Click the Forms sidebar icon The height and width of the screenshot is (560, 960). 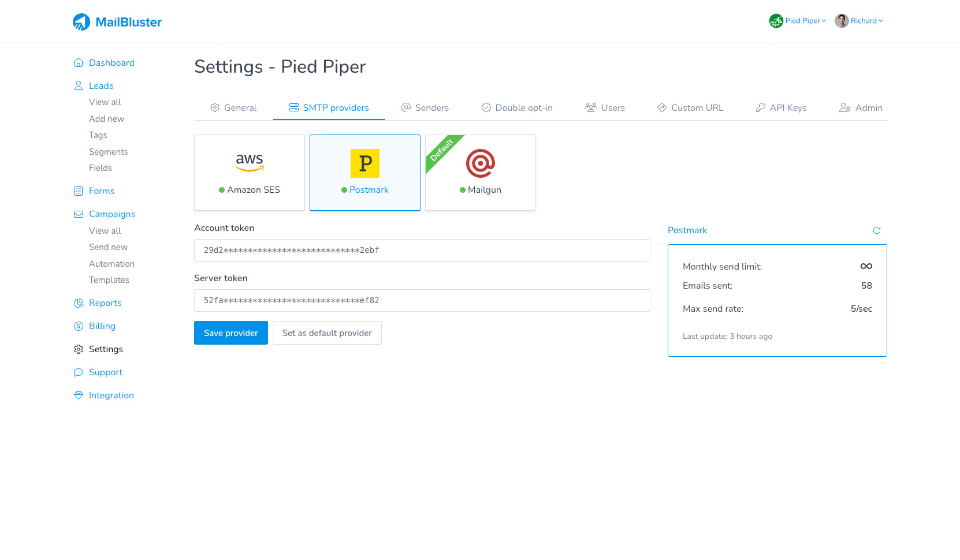coord(79,191)
